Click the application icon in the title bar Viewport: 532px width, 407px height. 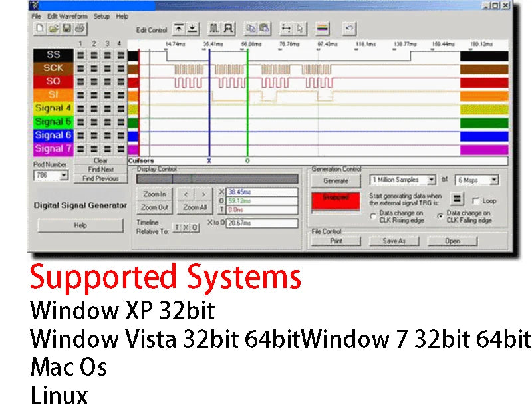point(34,5)
